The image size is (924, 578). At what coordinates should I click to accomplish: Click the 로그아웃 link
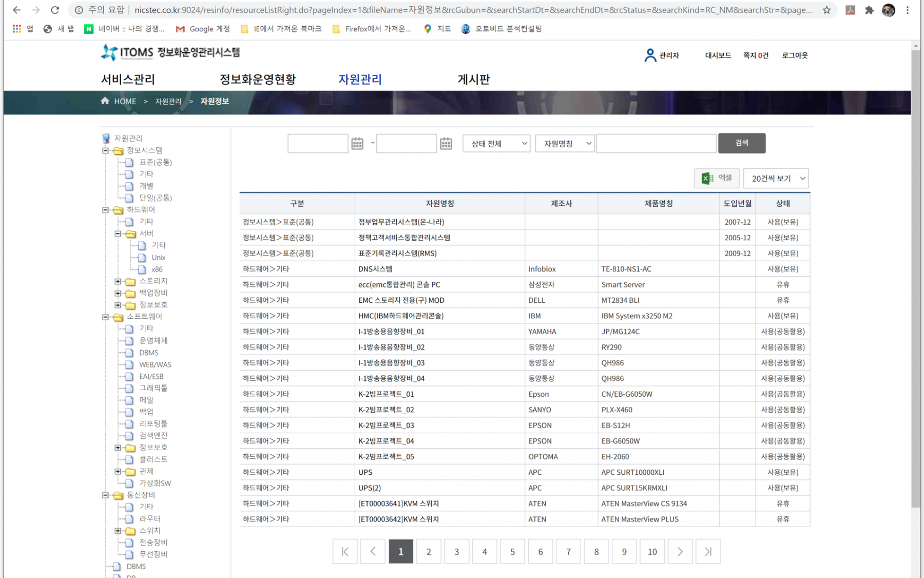(x=794, y=55)
